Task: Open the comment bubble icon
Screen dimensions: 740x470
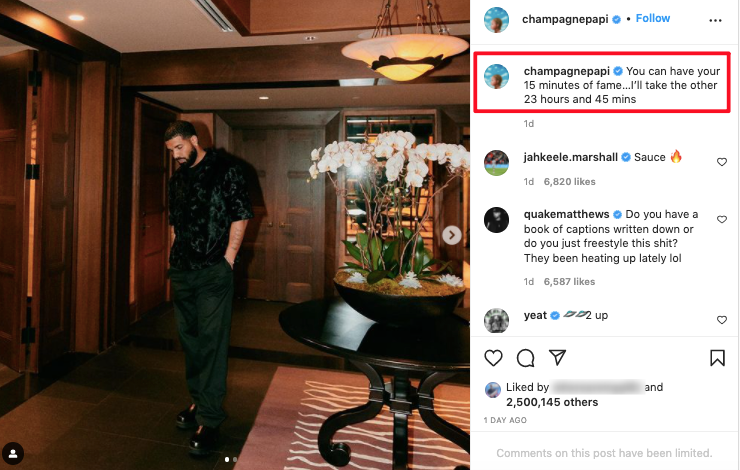Action: click(525, 357)
